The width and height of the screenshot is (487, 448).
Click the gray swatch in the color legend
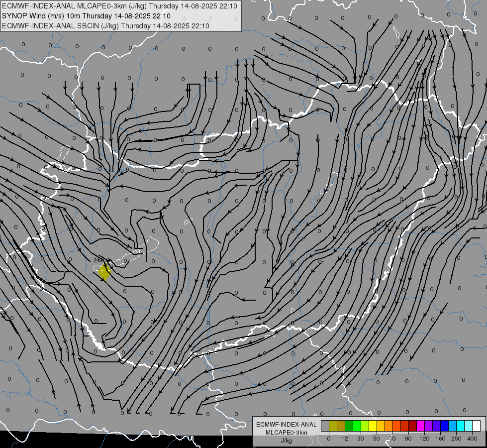click(325, 426)
